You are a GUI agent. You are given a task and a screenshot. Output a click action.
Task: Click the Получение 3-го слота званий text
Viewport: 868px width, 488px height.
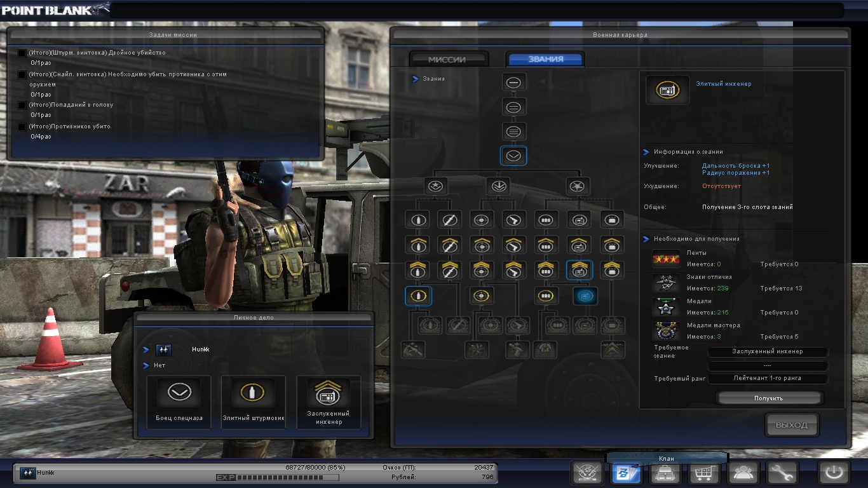[747, 207]
